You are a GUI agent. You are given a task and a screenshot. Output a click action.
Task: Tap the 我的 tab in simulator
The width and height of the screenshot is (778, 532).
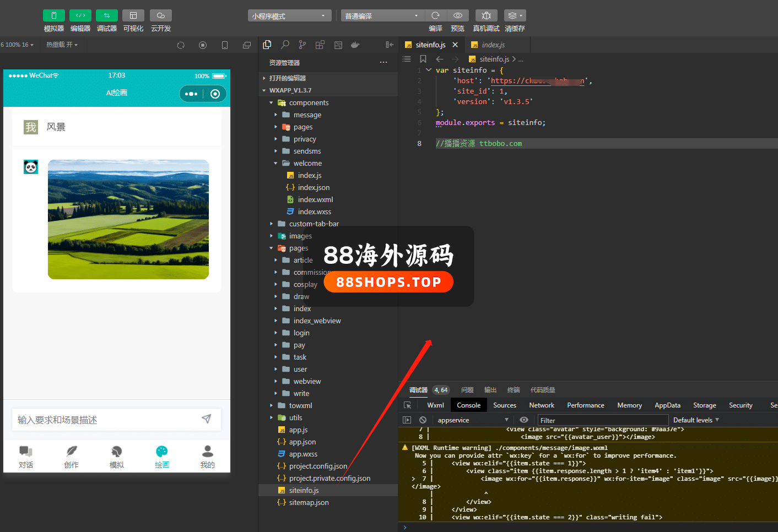pyautogui.click(x=207, y=457)
